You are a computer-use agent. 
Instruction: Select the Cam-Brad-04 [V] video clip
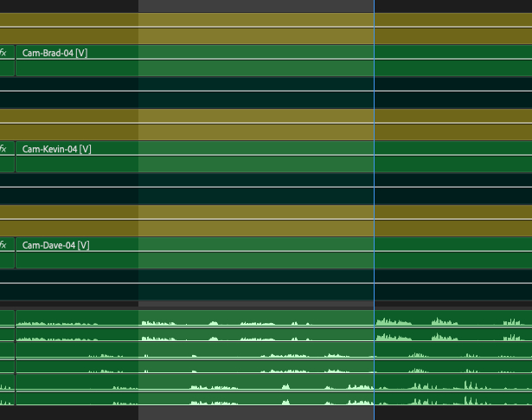[216, 61]
